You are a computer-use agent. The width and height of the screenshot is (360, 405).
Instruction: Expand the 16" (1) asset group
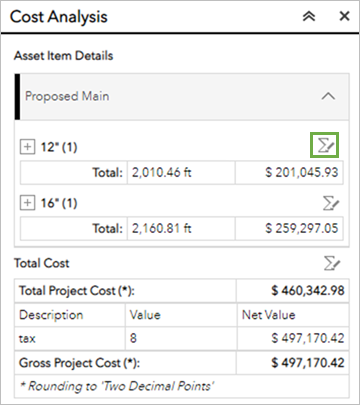pos(27,203)
